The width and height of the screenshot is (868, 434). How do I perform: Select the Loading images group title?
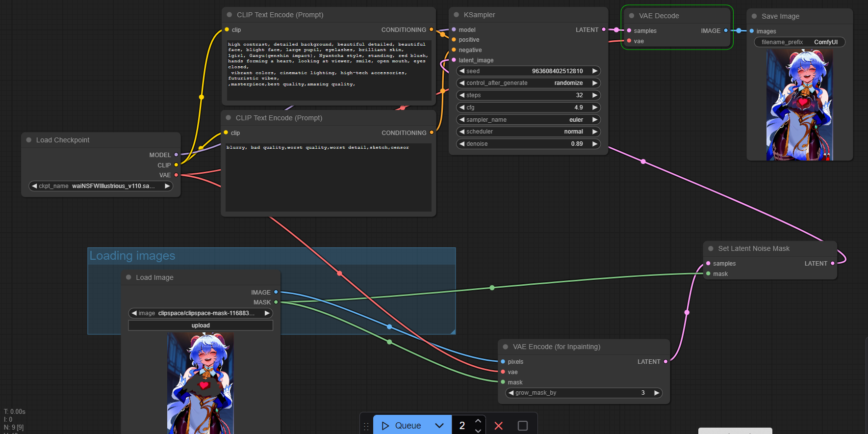coord(132,256)
